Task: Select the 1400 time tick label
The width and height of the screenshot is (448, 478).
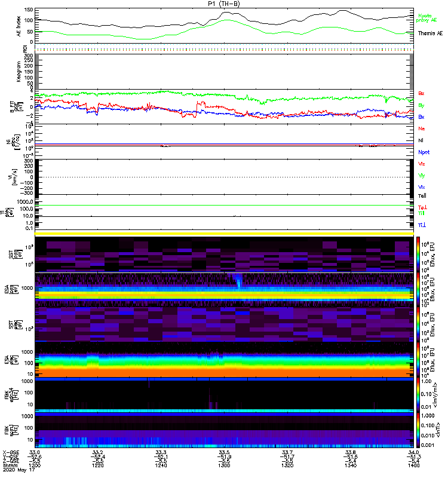Action: coord(413,465)
